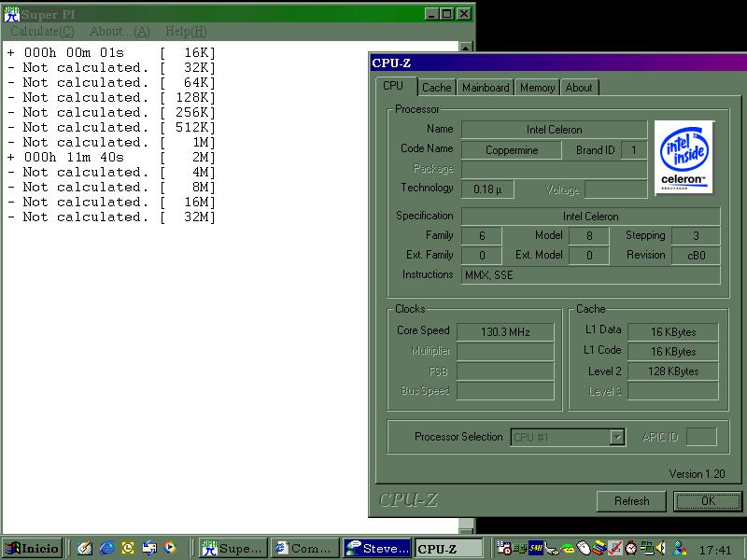Viewport: 747px width, 560px height.
Task: Click the MSN Messenger tray icon
Action: (x=681, y=549)
